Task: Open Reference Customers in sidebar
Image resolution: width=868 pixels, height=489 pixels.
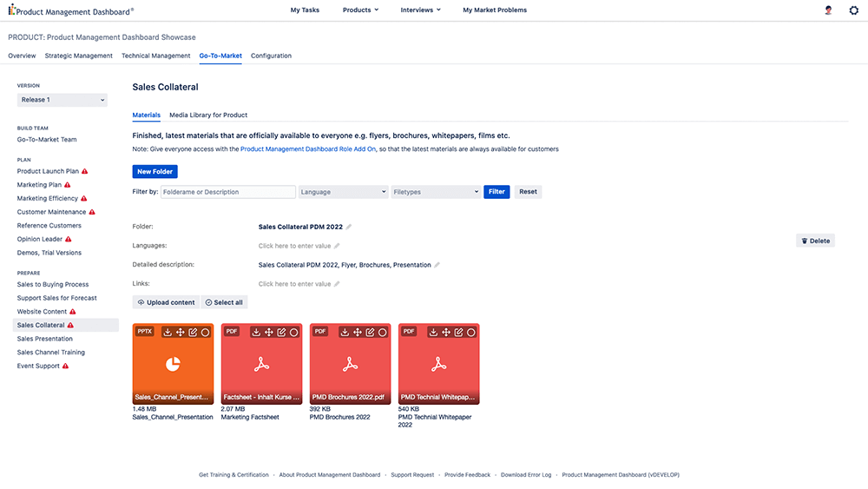Action: [x=49, y=226]
